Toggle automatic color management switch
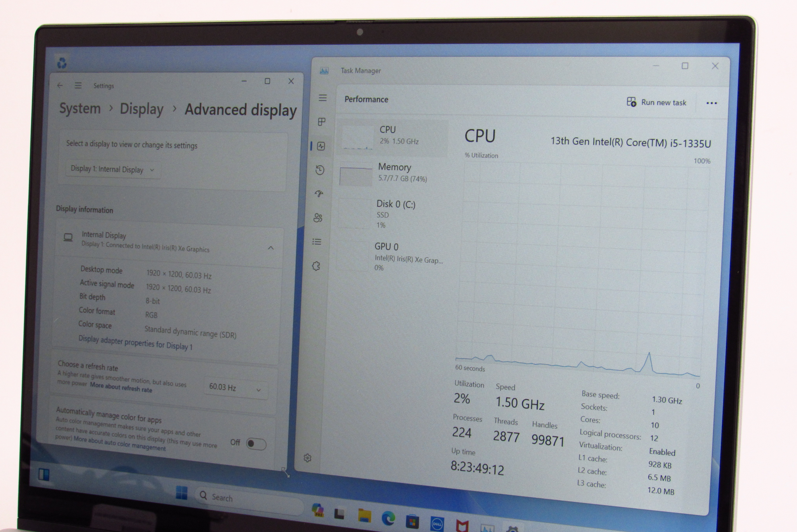The height and width of the screenshot is (532, 797). (x=256, y=444)
